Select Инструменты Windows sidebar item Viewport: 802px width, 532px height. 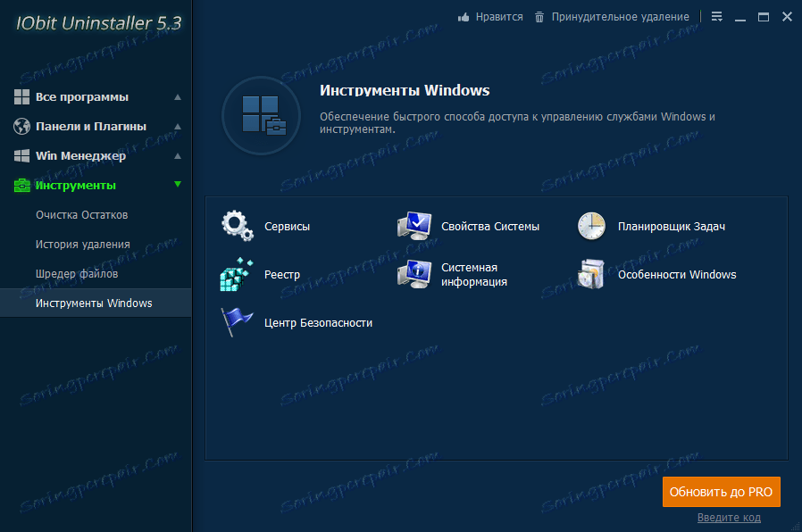[x=96, y=303]
